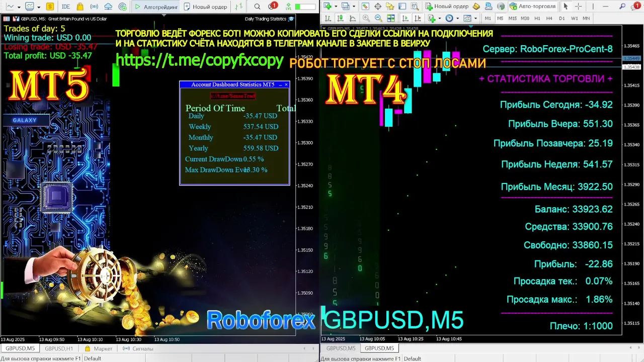The image size is (644, 362).
Task: Open Navigator star-folder icon in MT4
Action: point(390,6)
